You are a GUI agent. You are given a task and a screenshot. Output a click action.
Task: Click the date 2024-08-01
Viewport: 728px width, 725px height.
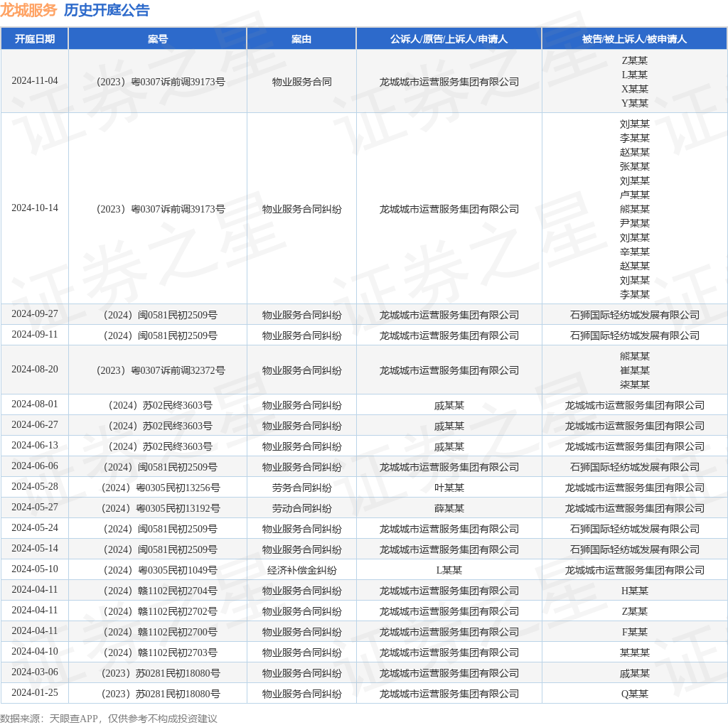[35, 404]
